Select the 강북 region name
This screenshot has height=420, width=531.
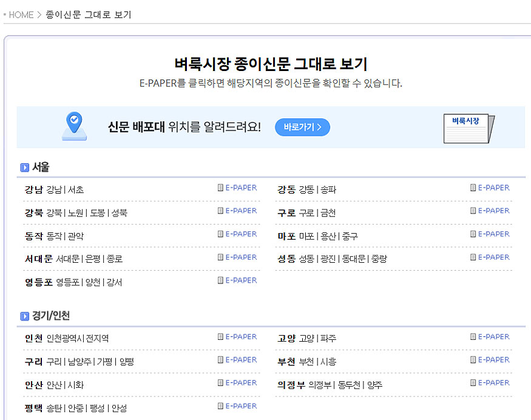[34, 212]
